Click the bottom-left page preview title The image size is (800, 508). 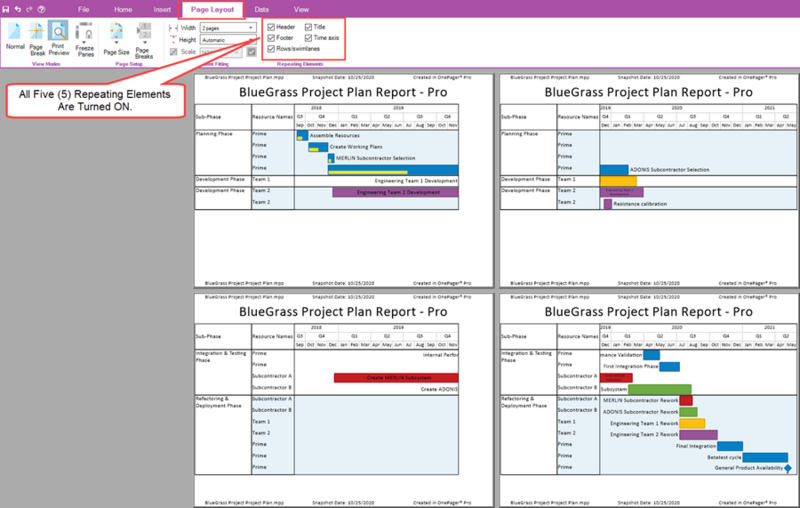[x=343, y=312]
